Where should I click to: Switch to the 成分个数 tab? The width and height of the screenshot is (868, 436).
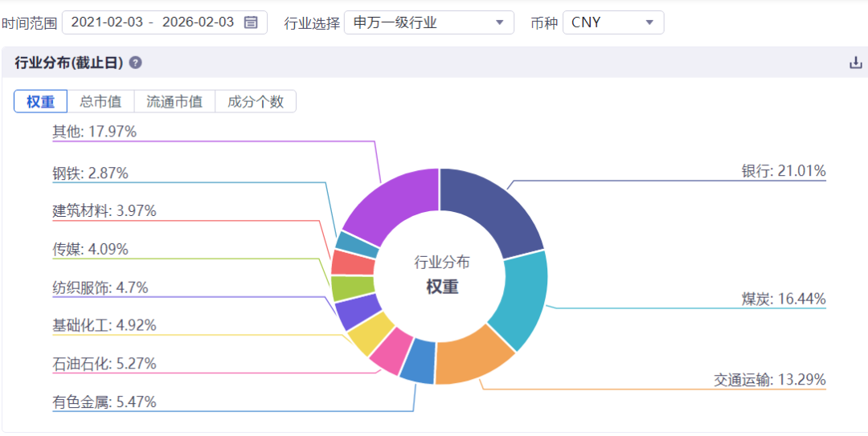pyautogui.click(x=256, y=102)
